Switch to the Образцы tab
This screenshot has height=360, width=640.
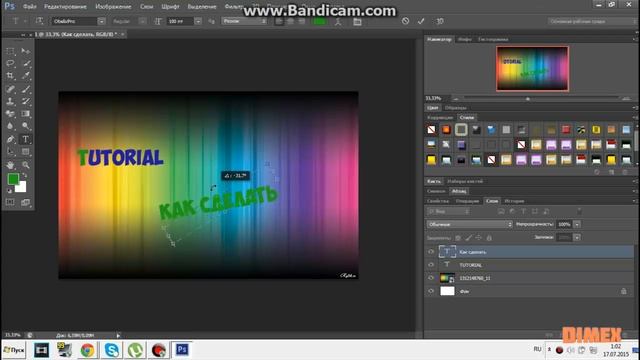(456, 108)
